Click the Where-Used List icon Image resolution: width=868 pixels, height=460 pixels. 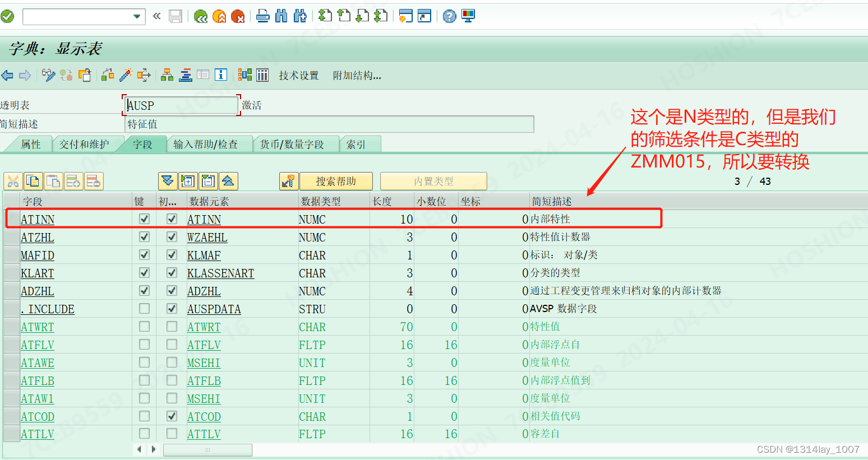[x=144, y=75]
